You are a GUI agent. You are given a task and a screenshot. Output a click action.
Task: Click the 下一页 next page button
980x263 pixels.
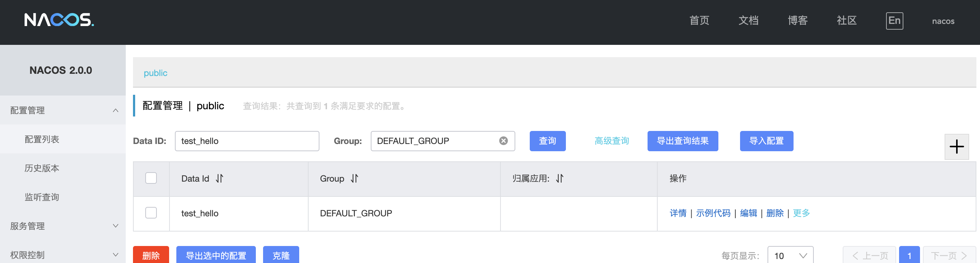[x=949, y=255]
